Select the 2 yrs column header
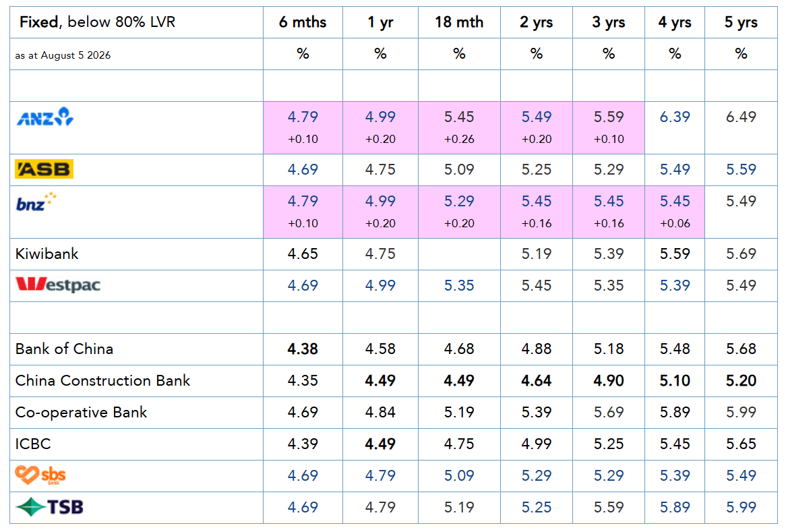The image size is (786, 532). point(537,22)
